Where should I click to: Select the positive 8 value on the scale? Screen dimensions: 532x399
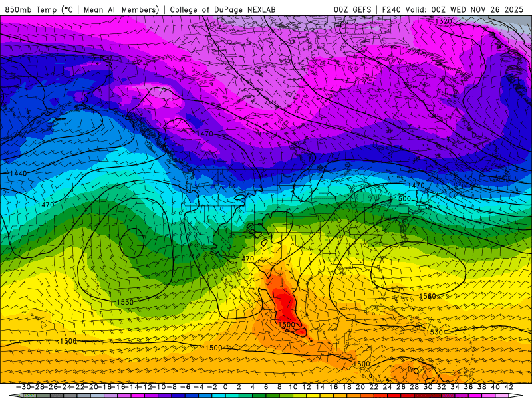pyautogui.click(x=279, y=387)
